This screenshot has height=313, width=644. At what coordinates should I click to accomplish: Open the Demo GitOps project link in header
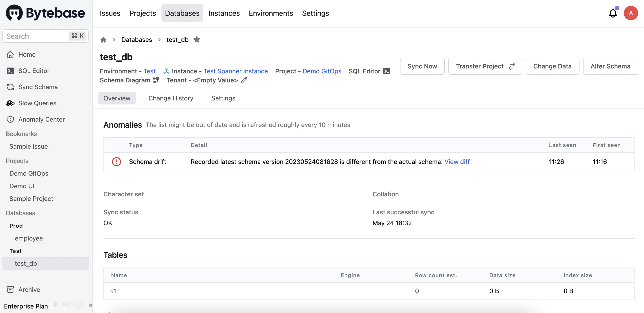[x=322, y=71]
